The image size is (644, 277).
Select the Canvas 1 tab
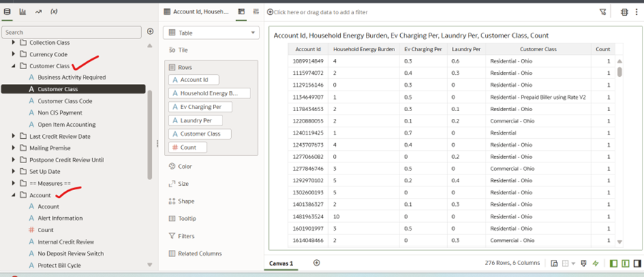click(x=281, y=263)
